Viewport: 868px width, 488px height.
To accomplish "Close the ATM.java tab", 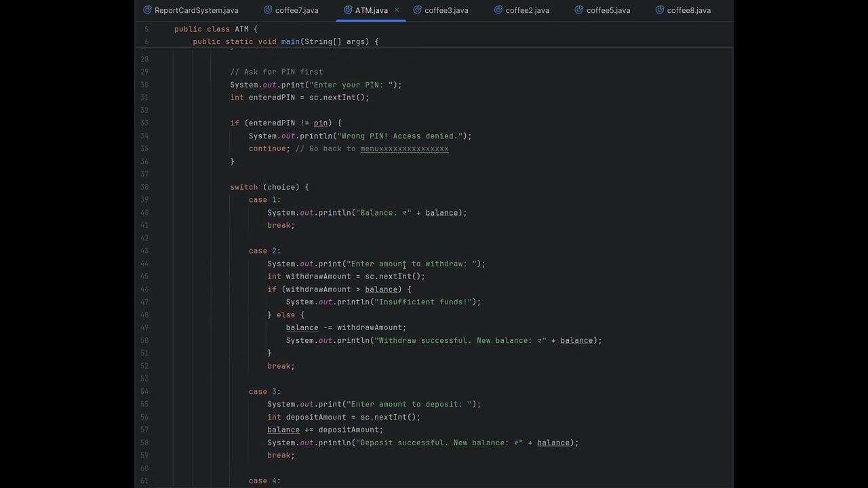I will (x=397, y=10).
